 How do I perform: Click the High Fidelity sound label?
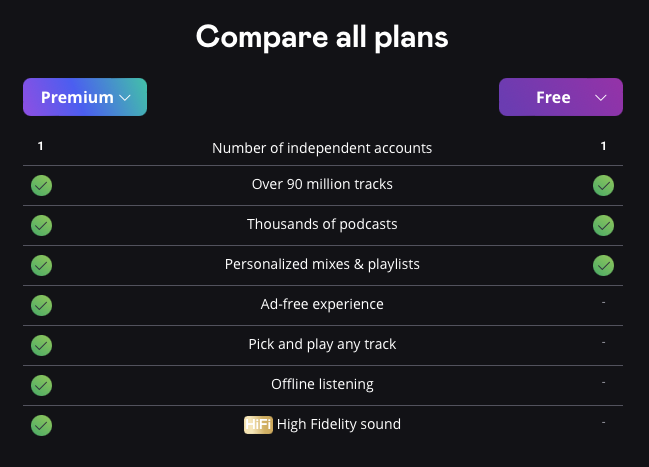[339, 424]
